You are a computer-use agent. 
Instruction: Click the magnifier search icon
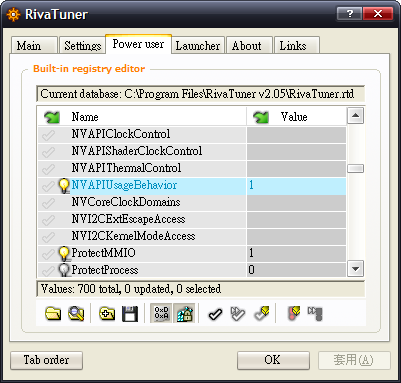76,313
